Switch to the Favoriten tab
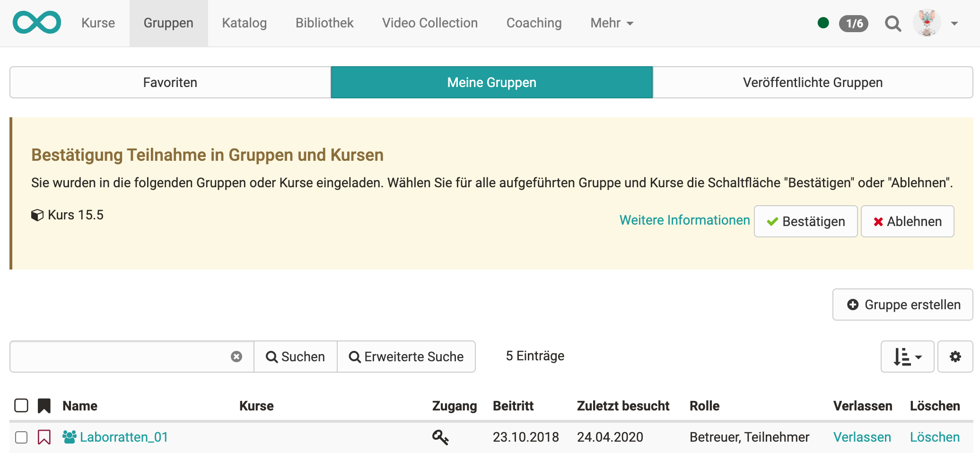This screenshot has height=453, width=980. (x=170, y=82)
